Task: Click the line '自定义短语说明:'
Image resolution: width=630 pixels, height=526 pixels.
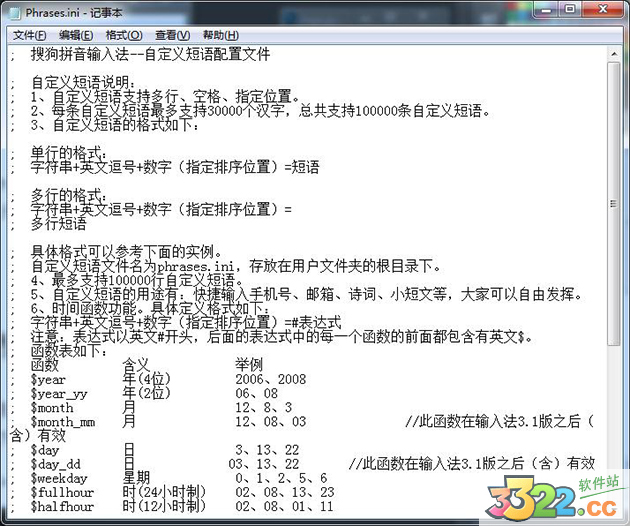Action: 84,83
